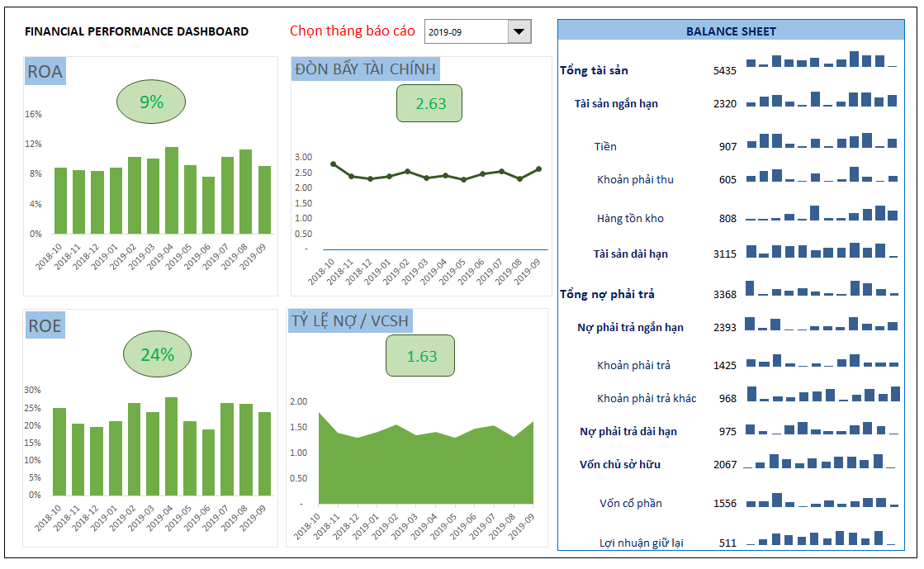The height and width of the screenshot is (569, 924).
Task: Click the Chọn tháng báo cáo red label
Action: click(x=353, y=31)
